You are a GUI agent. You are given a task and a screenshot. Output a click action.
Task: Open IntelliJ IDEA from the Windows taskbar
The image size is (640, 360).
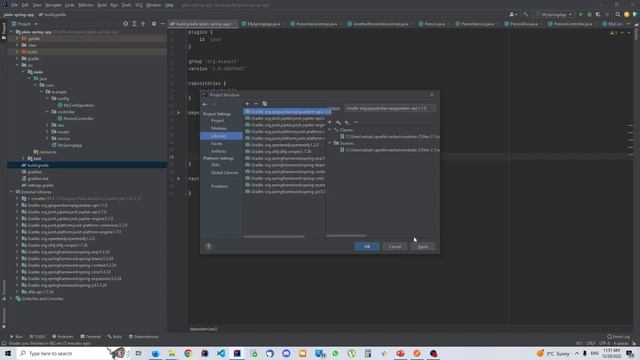click(237, 353)
